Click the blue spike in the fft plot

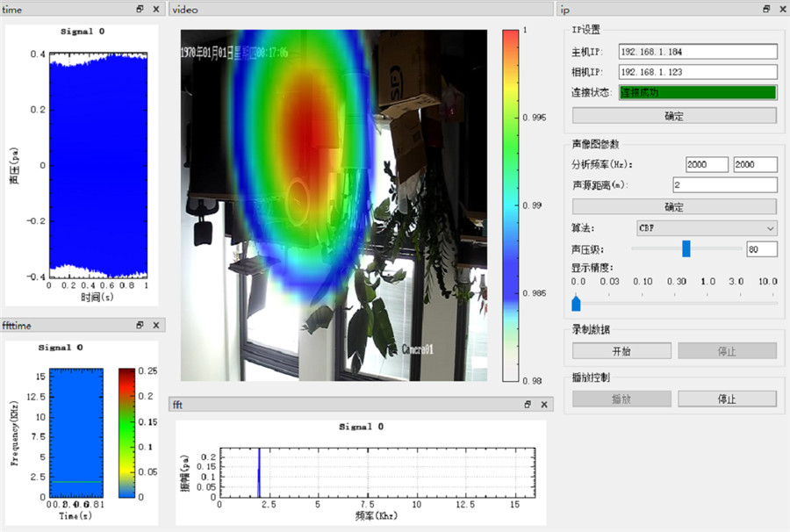(259, 472)
